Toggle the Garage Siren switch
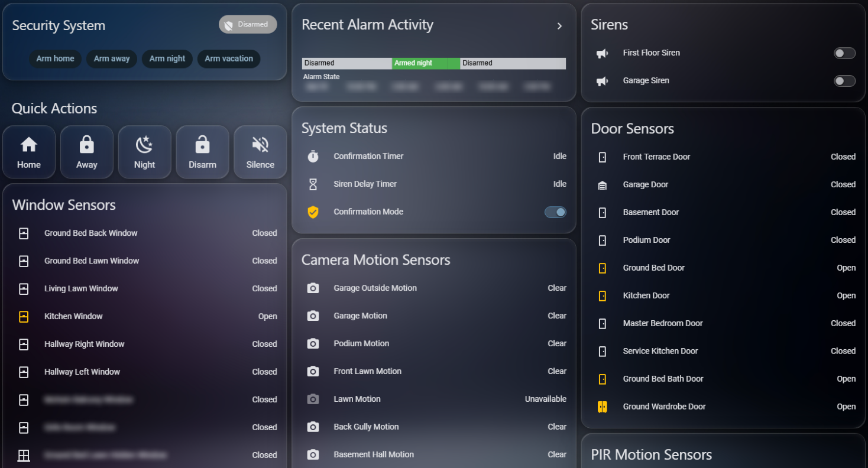Image resolution: width=868 pixels, height=468 pixels. [844, 81]
